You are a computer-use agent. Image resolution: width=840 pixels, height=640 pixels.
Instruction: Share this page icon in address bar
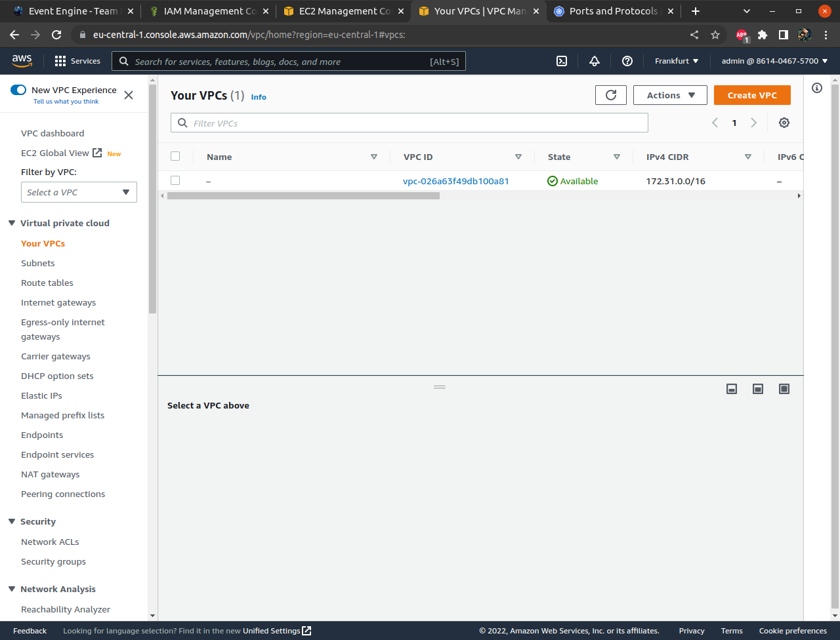pyautogui.click(x=694, y=35)
